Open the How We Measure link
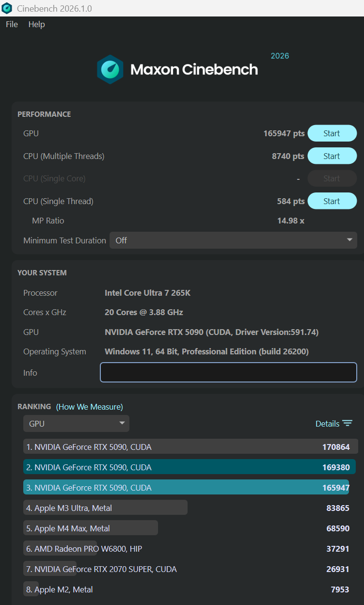Screen dimensions: 364x605 90,407
